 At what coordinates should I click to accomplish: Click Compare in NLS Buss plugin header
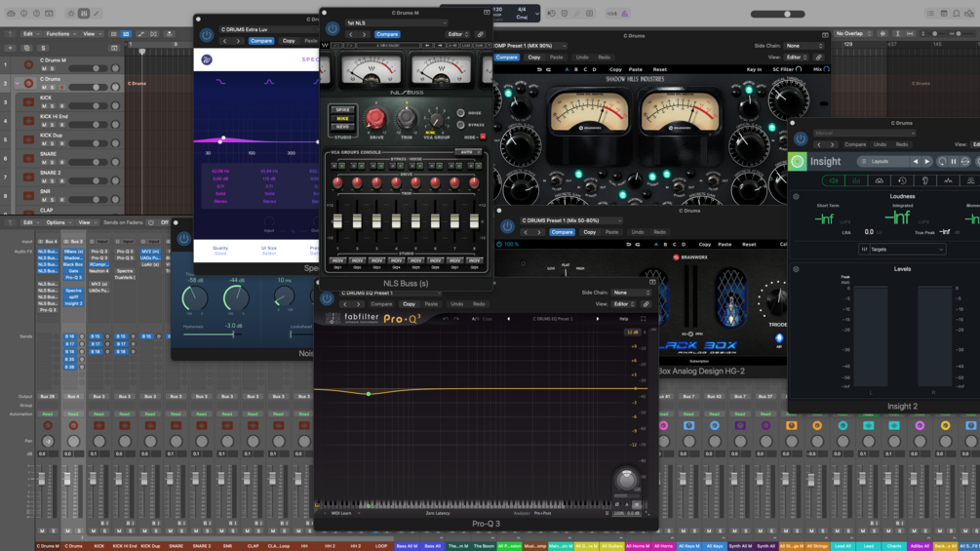(x=387, y=34)
